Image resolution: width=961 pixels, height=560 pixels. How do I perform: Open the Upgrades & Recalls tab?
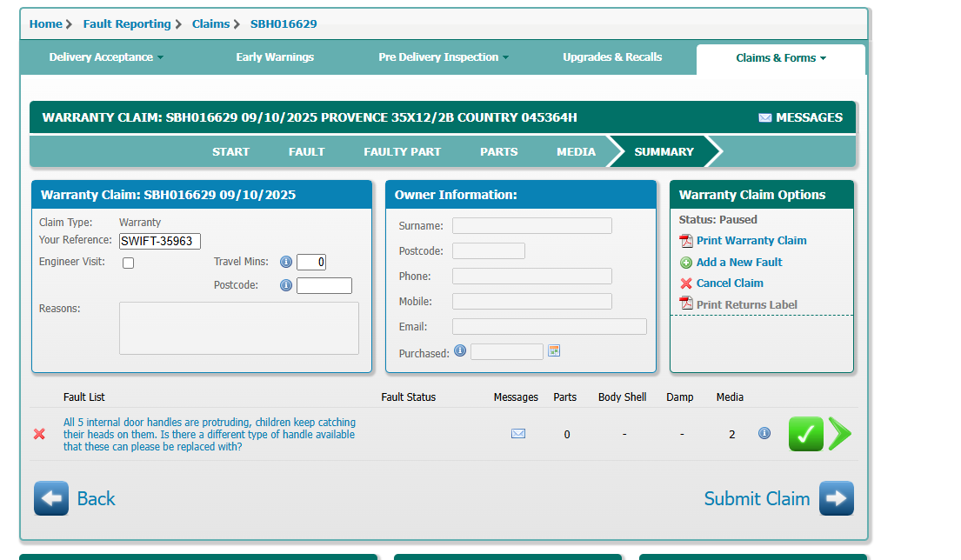pyautogui.click(x=612, y=57)
